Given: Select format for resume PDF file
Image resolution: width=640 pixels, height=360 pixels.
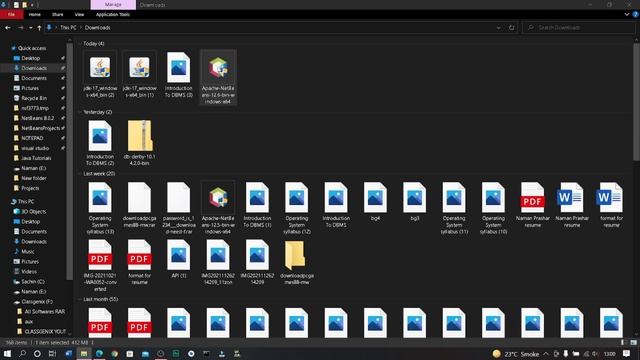Looking at the screenshot, I should [x=139, y=255].
